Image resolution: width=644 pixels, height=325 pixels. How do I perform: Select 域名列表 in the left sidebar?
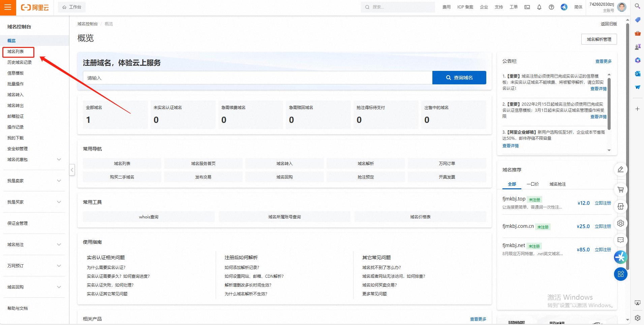click(16, 52)
